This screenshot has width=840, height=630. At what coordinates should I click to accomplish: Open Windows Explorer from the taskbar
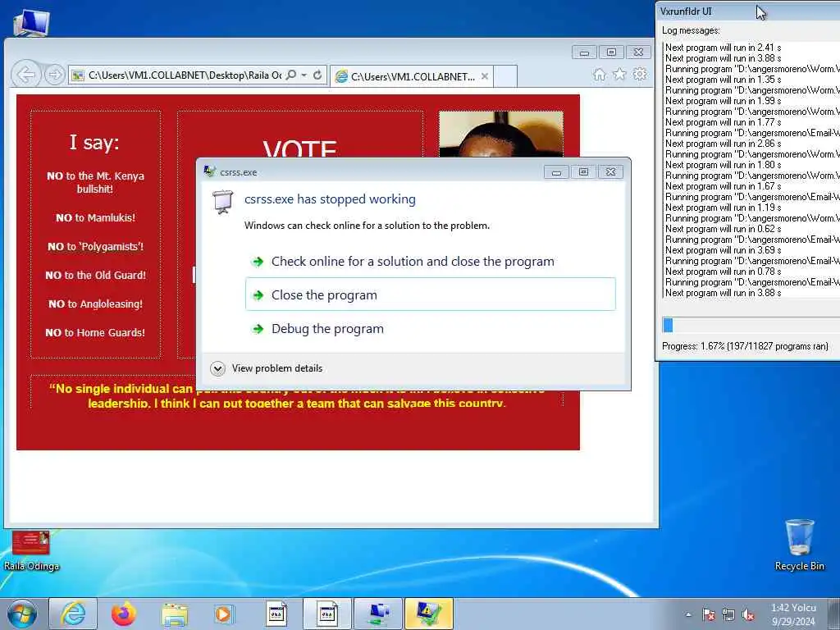point(175,614)
